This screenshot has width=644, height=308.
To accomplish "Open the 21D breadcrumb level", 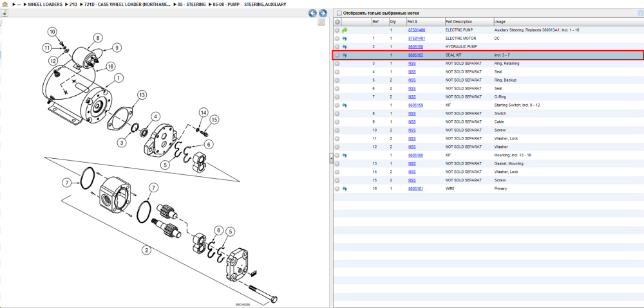I will (73, 4).
